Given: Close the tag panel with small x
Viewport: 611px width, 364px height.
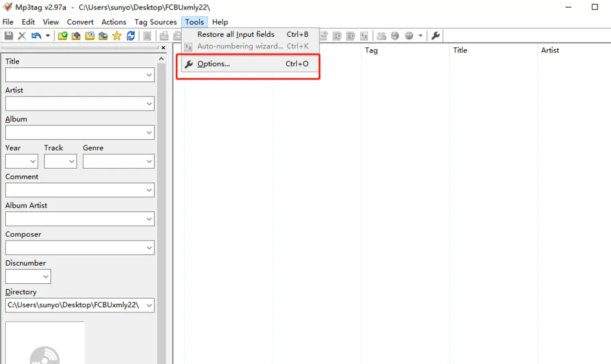Looking at the screenshot, I should click(164, 48).
